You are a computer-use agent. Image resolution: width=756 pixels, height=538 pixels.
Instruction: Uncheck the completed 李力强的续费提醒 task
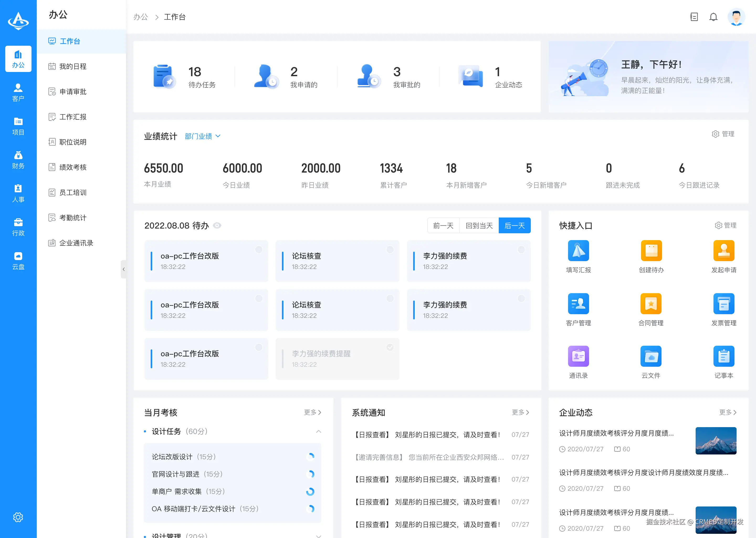tap(390, 347)
